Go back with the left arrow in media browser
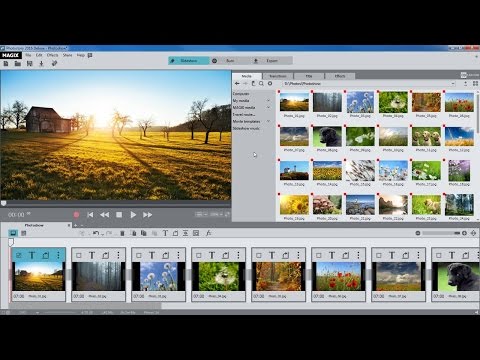 237,84
